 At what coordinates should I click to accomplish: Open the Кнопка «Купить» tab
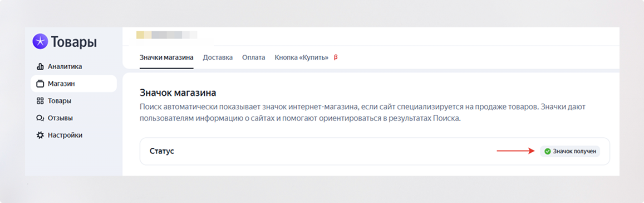pyautogui.click(x=302, y=57)
